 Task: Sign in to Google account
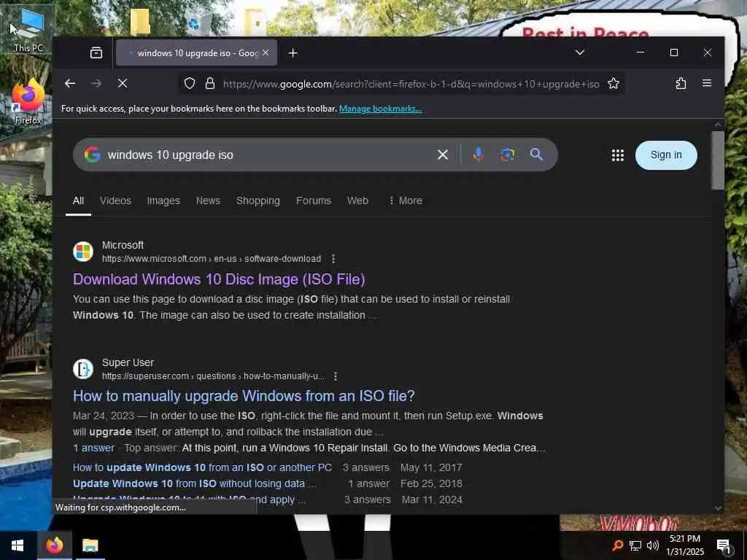tap(666, 155)
